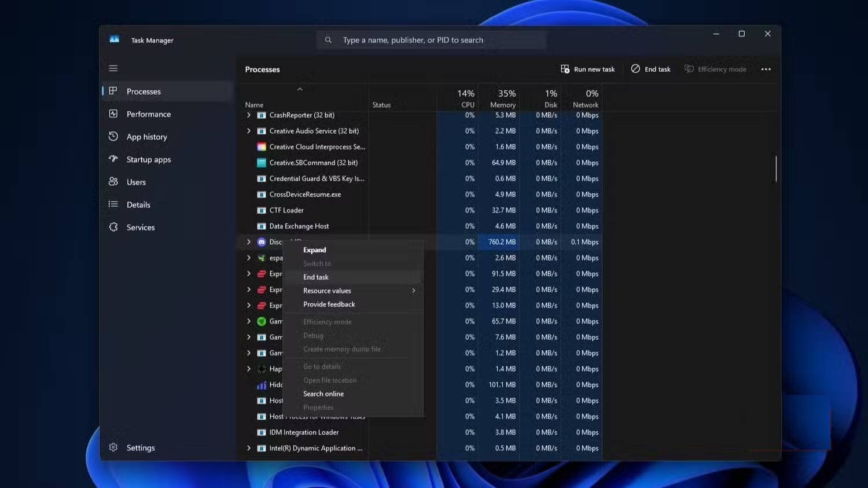Click the 0.1 Mbps network value
Image resolution: width=868 pixels, height=488 pixels.
pyautogui.click(x=584, y=242)
